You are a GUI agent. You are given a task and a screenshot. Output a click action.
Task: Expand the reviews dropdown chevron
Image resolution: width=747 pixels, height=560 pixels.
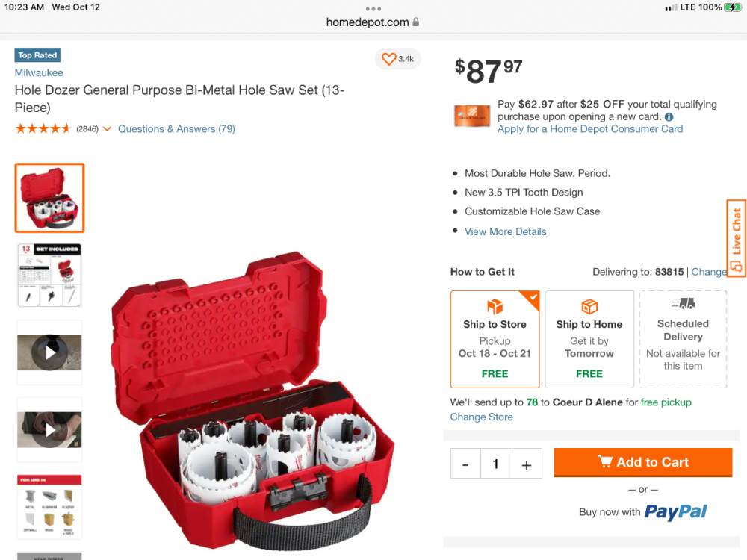point(107,129)
